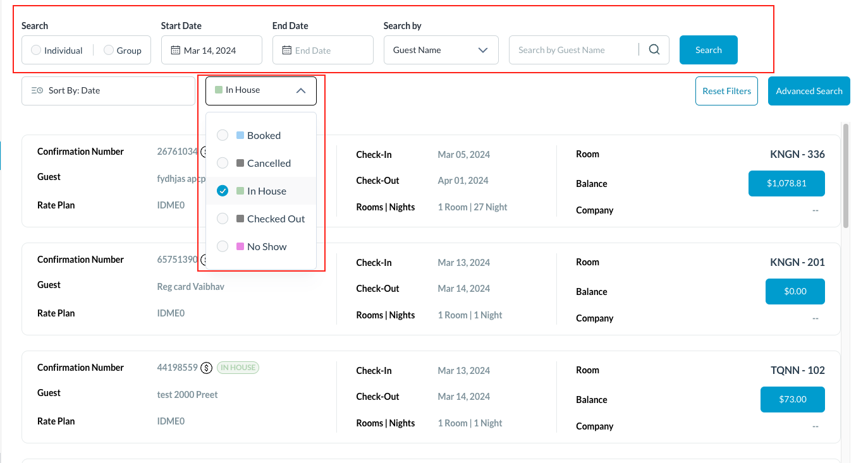Select the Group radio button
Image resolution: width=868 pixels, height=463 pixels.
tap(109, 50)
